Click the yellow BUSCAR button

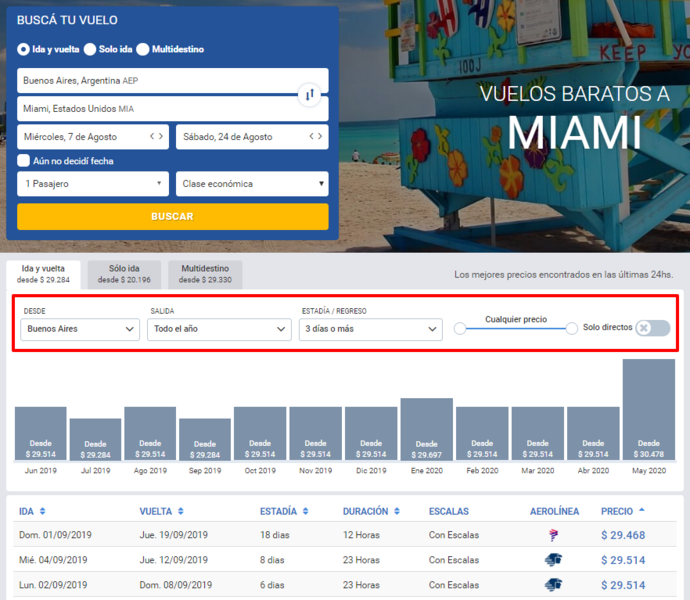tap(172, 217)
